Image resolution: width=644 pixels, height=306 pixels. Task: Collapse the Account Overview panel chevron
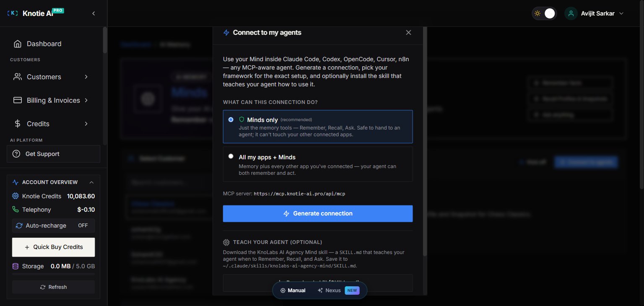point(91,182)
